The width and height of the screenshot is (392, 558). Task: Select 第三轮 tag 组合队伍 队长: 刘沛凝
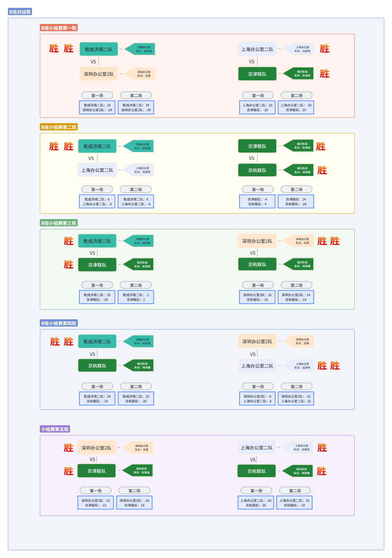[x=298, y=264]
